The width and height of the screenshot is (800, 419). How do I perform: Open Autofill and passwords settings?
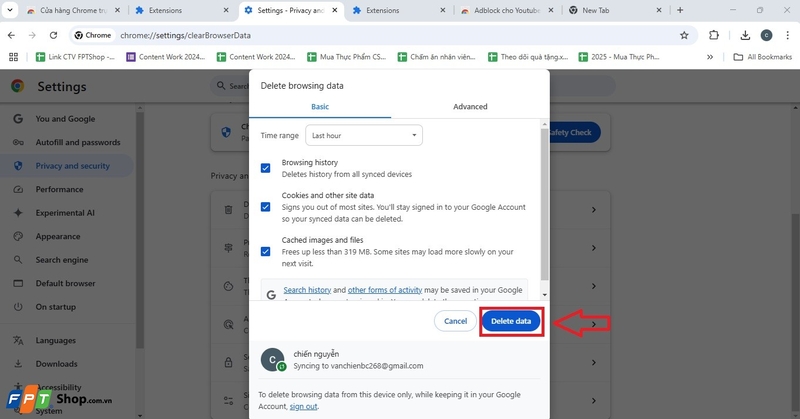pyautogui.click(x=78, y=142)
